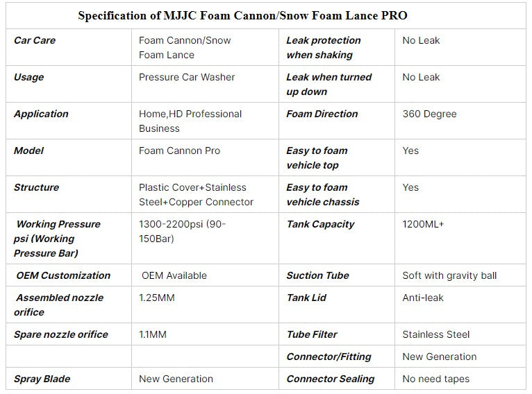This screenshot has height=394, width=532.
Task: Select the "Home,HD Professional Business" cell
Action: (190, 121)
